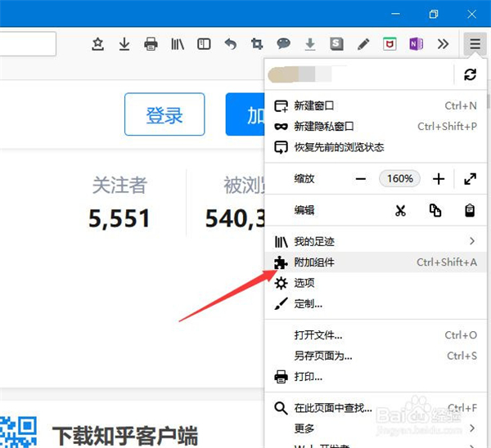491x448 pixels.
Task: Close the hamburger application menu
Action: pyautogui.click(x=475, y=44)
